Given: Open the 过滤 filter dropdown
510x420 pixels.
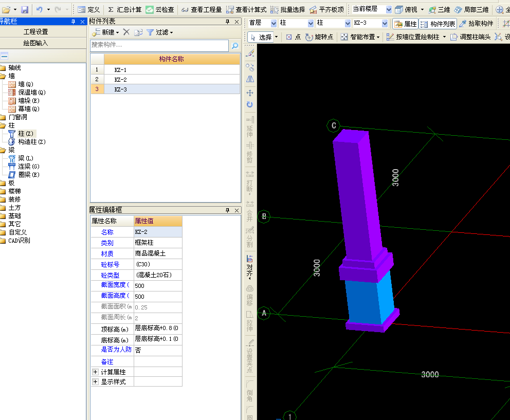Looking at the screenshot, I should [160, 32].
